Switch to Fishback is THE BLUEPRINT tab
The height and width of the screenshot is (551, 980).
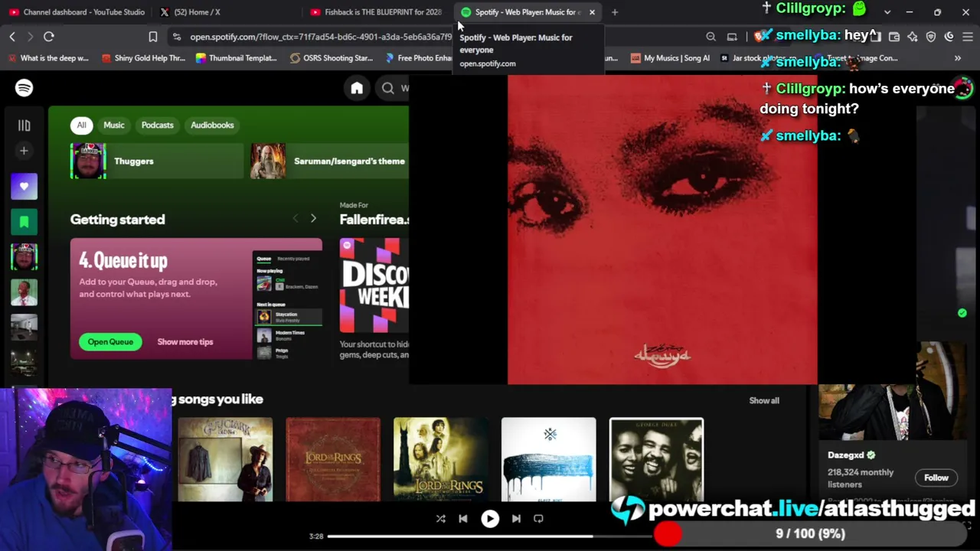[x=377, y=12]
